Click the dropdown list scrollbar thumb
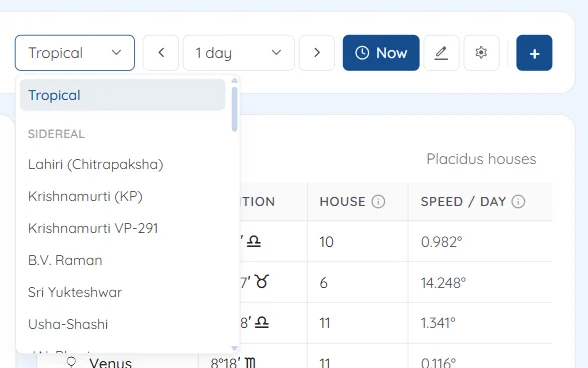588x368 pixels. [x=235, y=109]
